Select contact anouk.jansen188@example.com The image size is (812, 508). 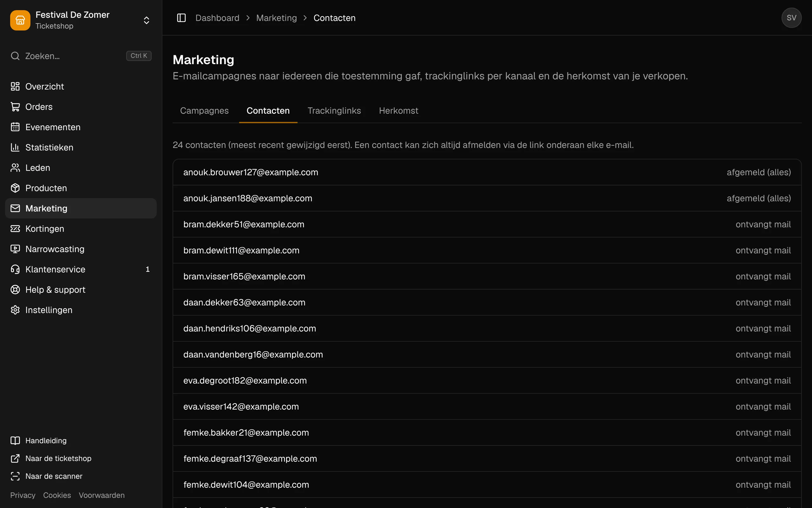pos(487,198)
